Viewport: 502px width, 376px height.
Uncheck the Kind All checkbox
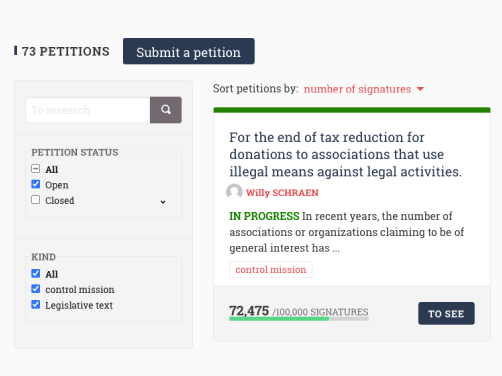(36, 273)
